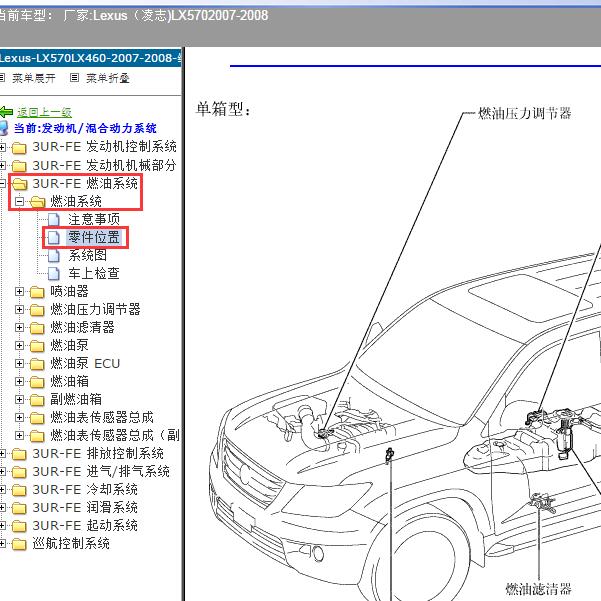
Task: Expand the 燃油压力调节器 tree node
Action: coord(20,309)
